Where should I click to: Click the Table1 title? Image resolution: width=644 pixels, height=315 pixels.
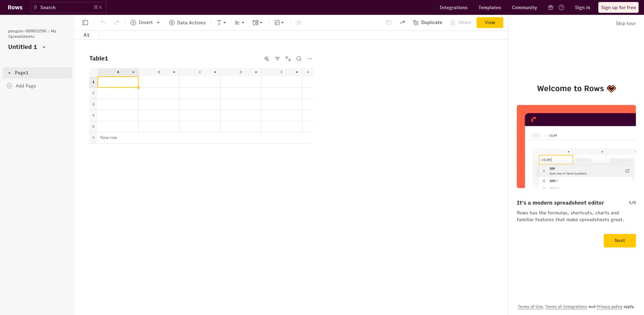99,58
